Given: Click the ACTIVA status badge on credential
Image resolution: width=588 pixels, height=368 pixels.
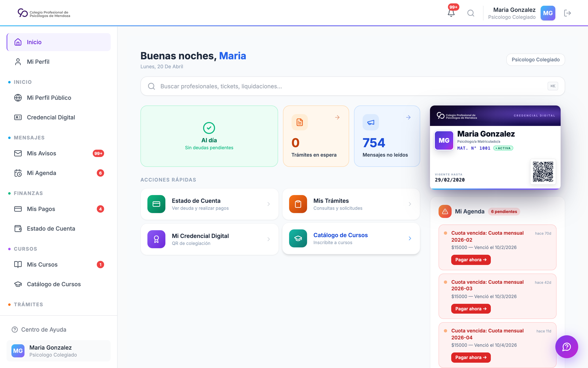Looking at the screenshot, I should point(503,148).
